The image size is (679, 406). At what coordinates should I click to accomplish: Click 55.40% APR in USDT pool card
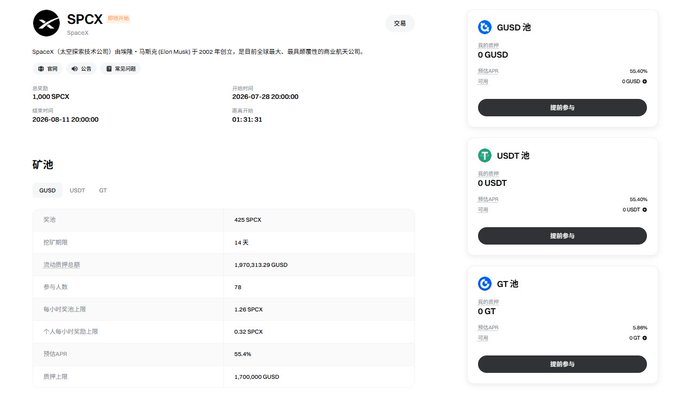click(x=638, y=200)
